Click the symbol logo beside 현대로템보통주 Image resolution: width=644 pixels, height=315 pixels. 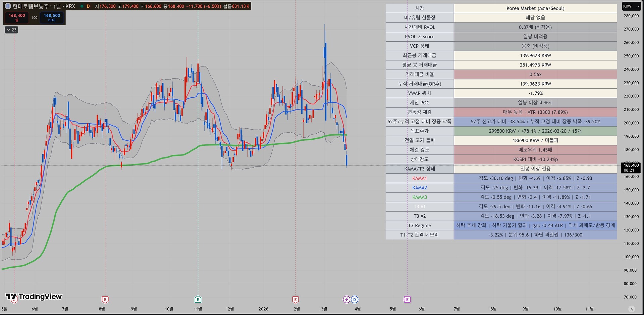pos(7,6)
